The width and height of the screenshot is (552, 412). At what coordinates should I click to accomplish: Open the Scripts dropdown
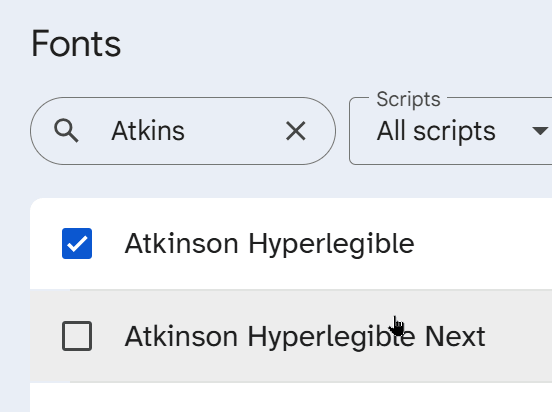point(451,131)
